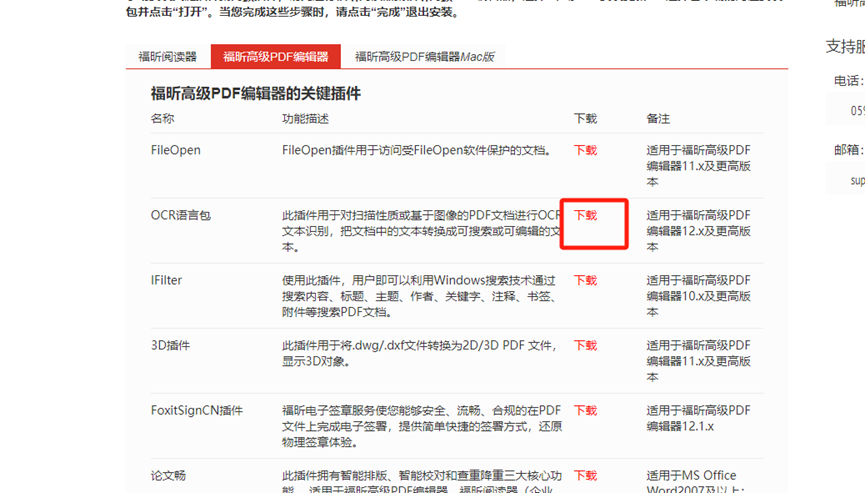Screen dimensions: 865x493
Task: Select the OCR语言包 name cell
Action: (x=181, y=215)
